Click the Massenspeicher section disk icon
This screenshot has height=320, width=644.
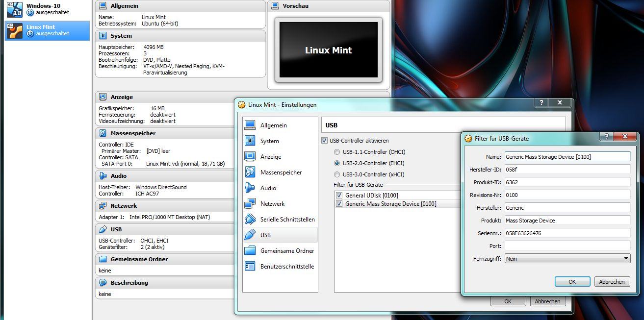[103, 133]
